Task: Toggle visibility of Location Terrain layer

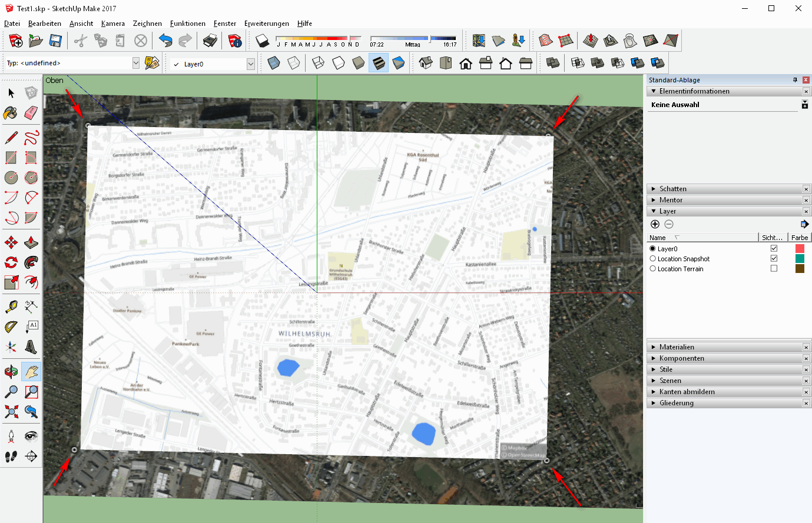Action: coord(774,269)
